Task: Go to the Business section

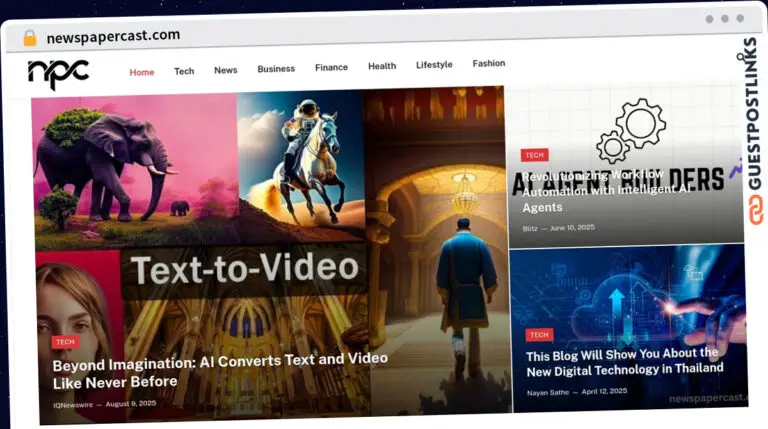Action: click(x=276, y=69)
